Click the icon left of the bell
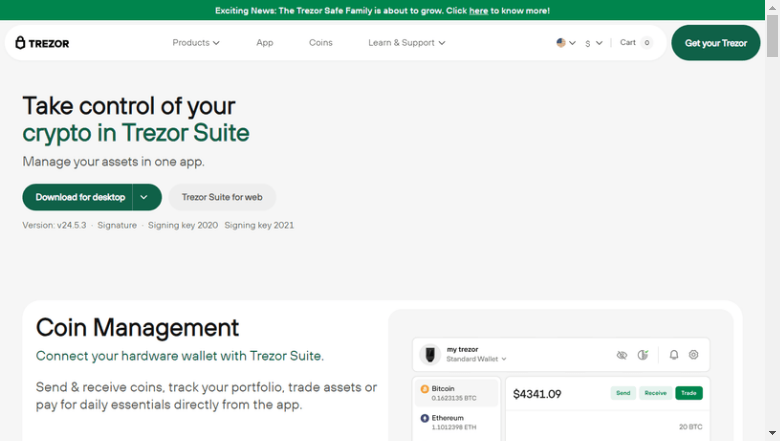 point(643,355)
